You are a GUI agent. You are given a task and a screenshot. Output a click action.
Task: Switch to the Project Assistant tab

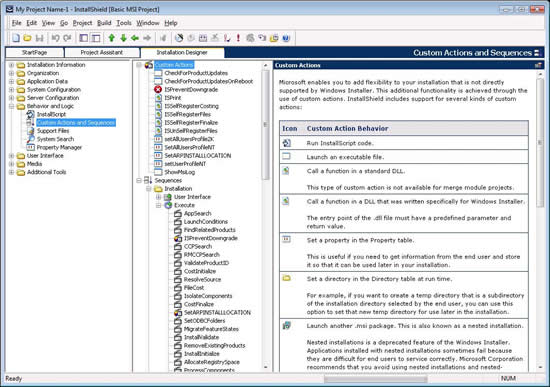[102, 53]
